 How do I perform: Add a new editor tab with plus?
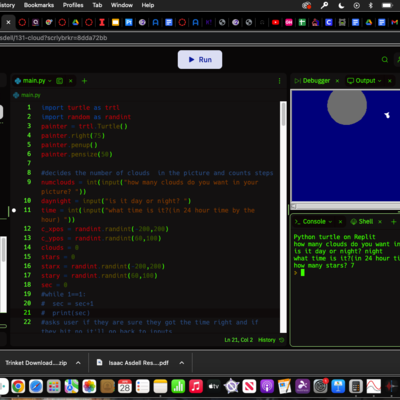tap(84, 81)
